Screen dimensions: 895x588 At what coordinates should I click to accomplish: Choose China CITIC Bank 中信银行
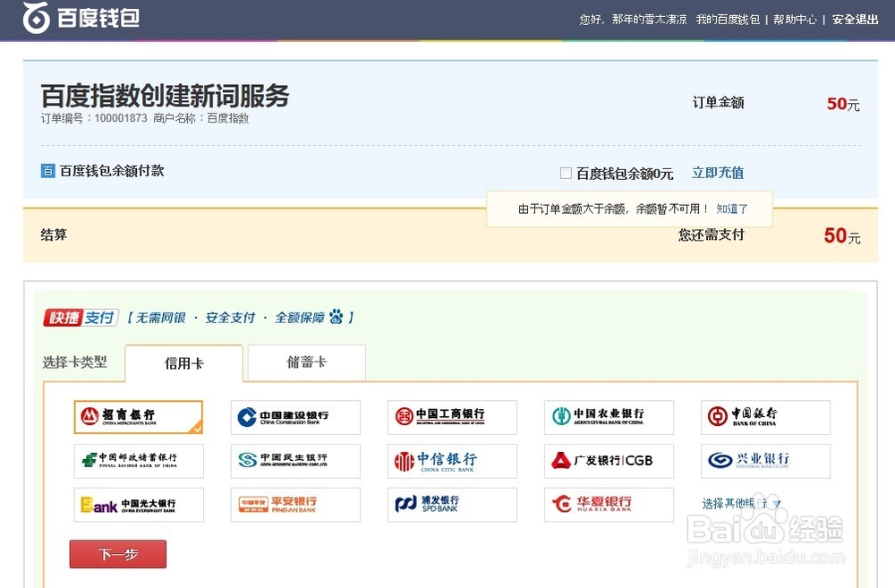tap(452, 461)
